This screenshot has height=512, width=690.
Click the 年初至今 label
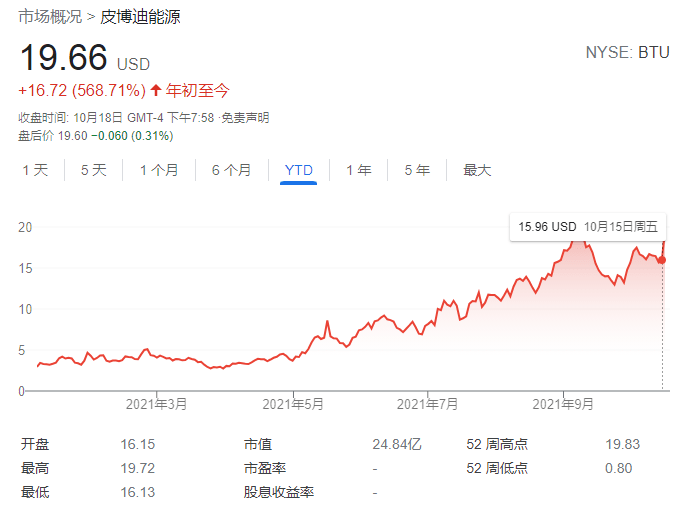point(198,91)
